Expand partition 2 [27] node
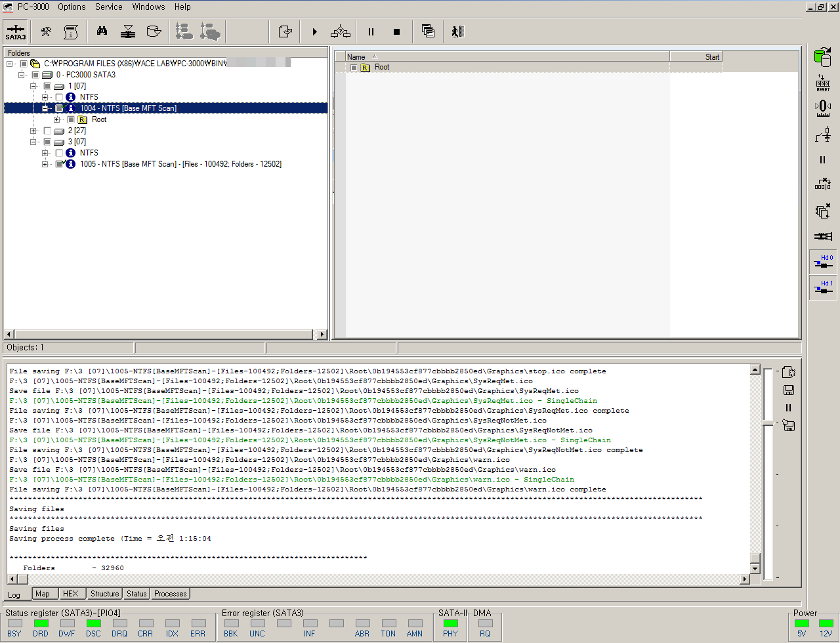 [33, 131]
